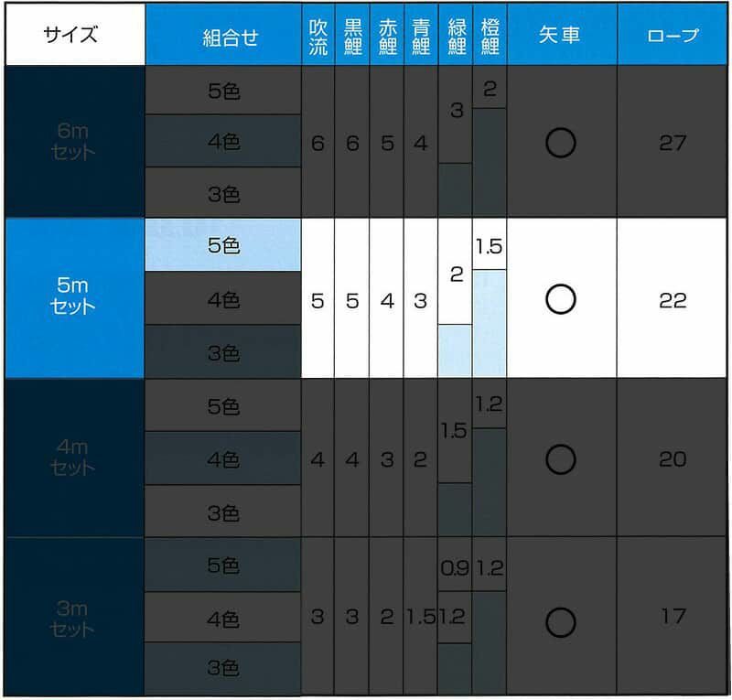This screenshot has height=700, width=732.
Task: Select the 4mセット size cell
Action: pos(74,458)
